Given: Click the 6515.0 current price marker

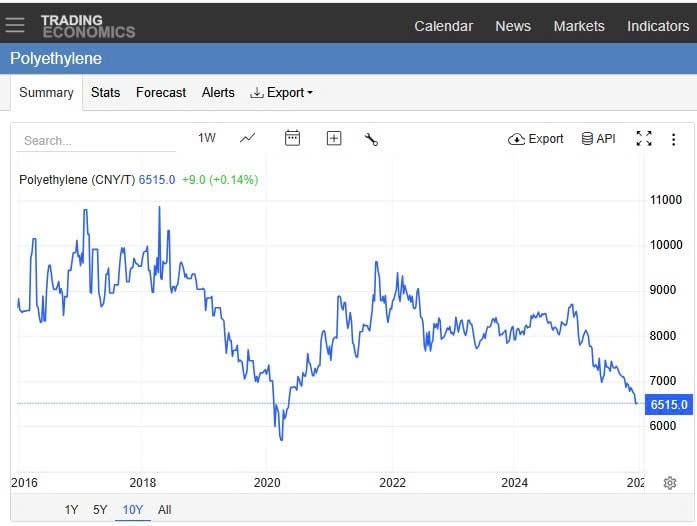Looking at the screenshot, I should pyautogui.click(x=669, y=405).
